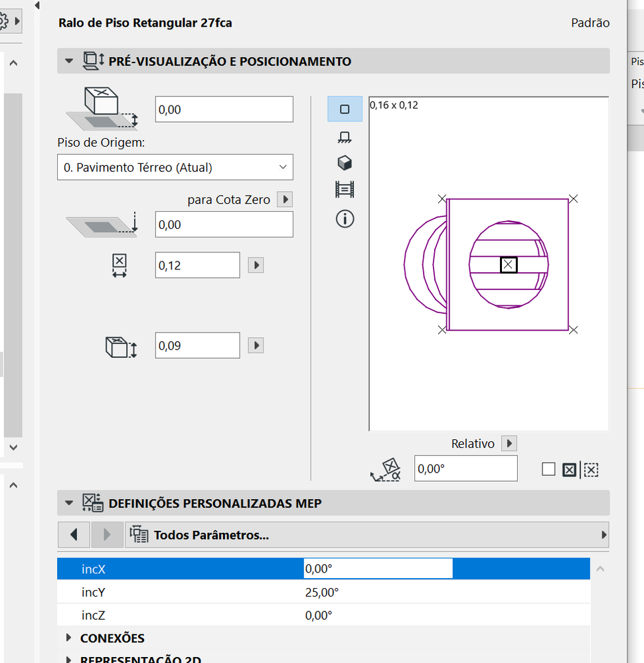Show 3D view preview cube icon
644x663 pixels.
[345, 163]
